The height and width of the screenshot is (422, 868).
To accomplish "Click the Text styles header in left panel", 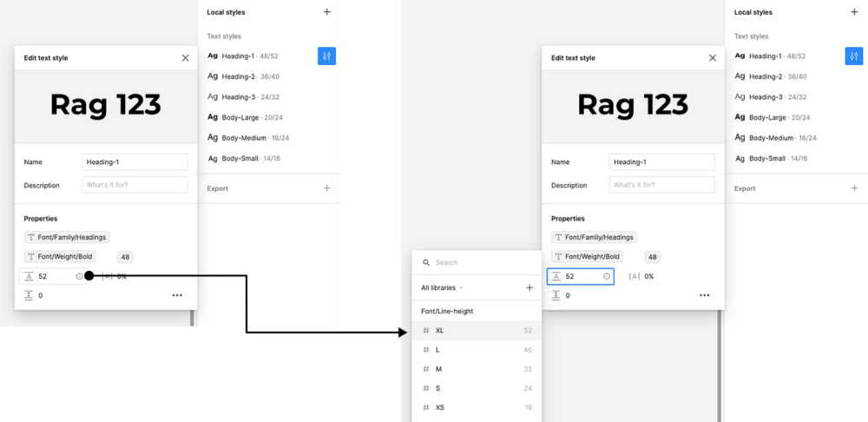I will point(224,36).
